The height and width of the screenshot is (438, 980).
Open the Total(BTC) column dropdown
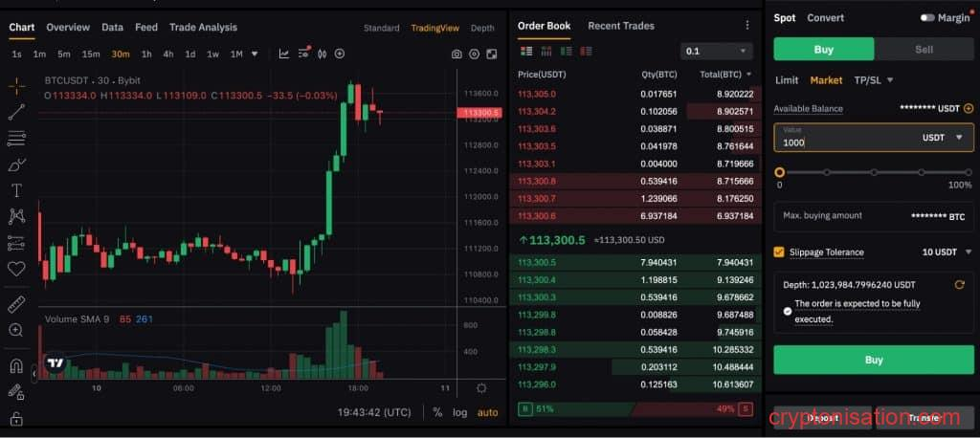(x=748, y=75)
